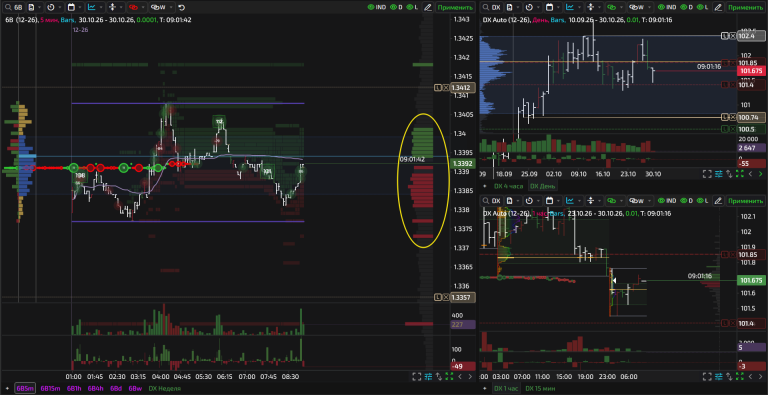Expand the calendar dropdown arrow in 6B chart
This screenshot has height=395, width=768.
click(81, 7)
